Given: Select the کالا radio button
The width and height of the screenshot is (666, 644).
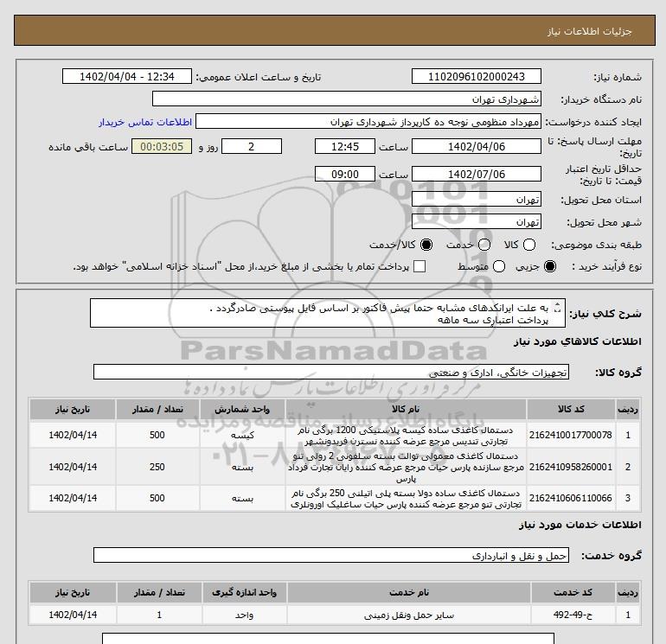Looking at the screenshot, I should (x=529, y=245).
